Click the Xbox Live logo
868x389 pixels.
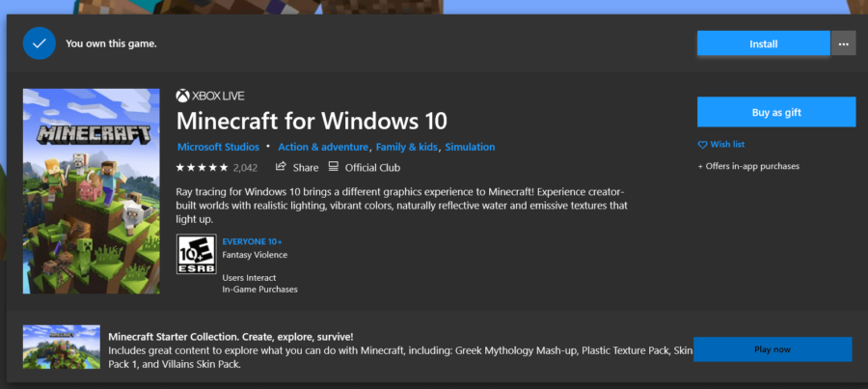click(x=181, y=96)
